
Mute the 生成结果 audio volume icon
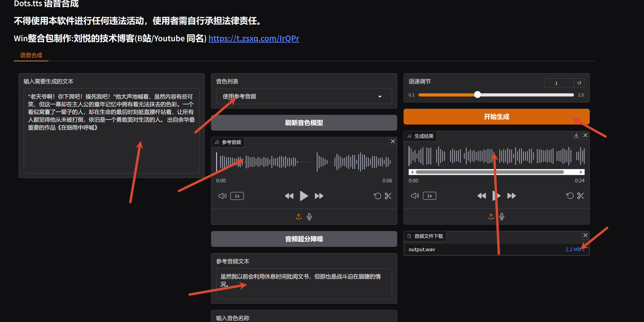click(415, 196)
